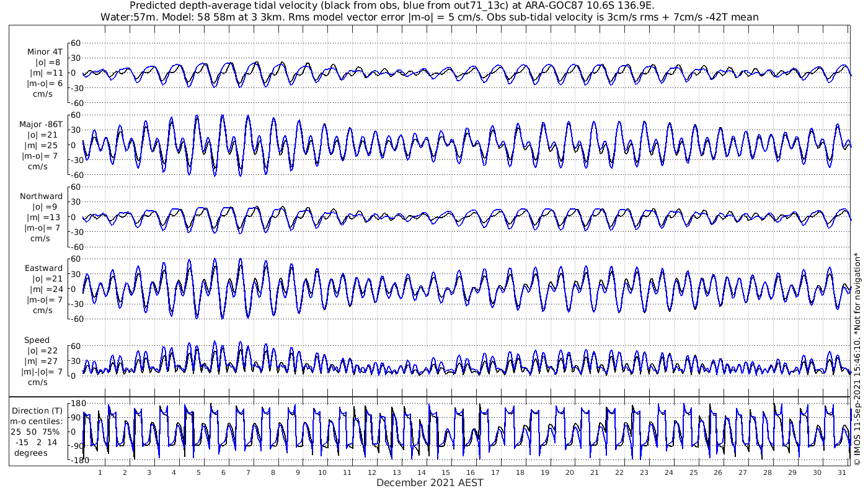Click the 'Direction (T)' panel label

38,410
